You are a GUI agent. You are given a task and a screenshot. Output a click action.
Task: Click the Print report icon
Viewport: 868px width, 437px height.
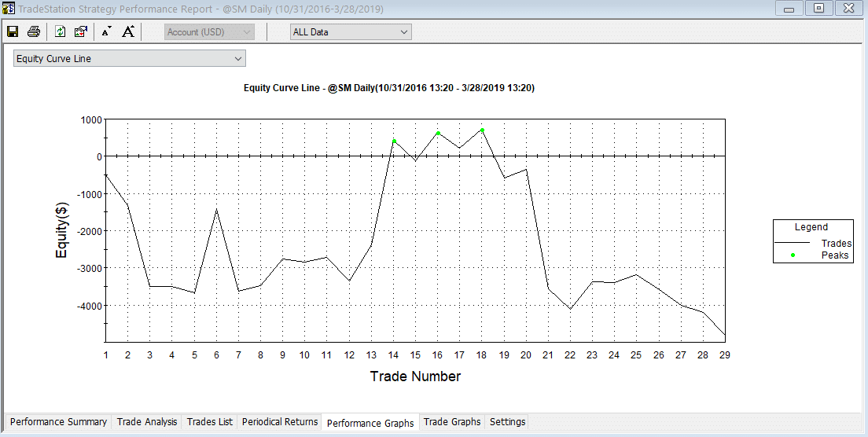coord(34,32)
